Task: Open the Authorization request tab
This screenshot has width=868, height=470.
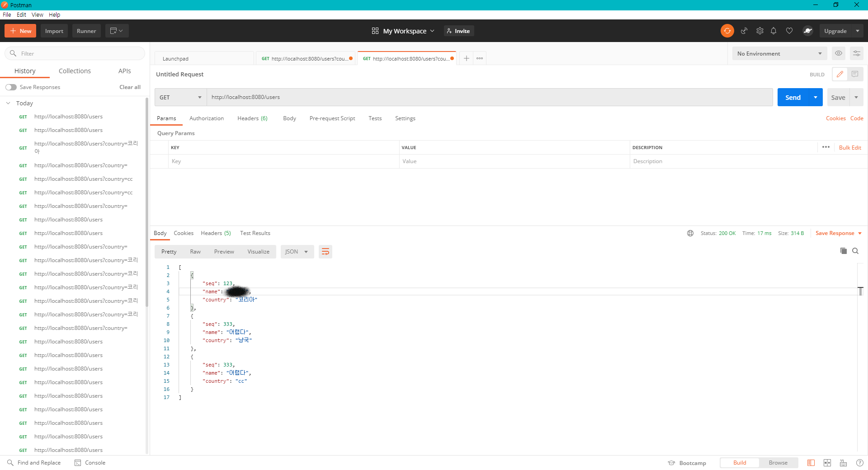Action: tap(207, 118)
